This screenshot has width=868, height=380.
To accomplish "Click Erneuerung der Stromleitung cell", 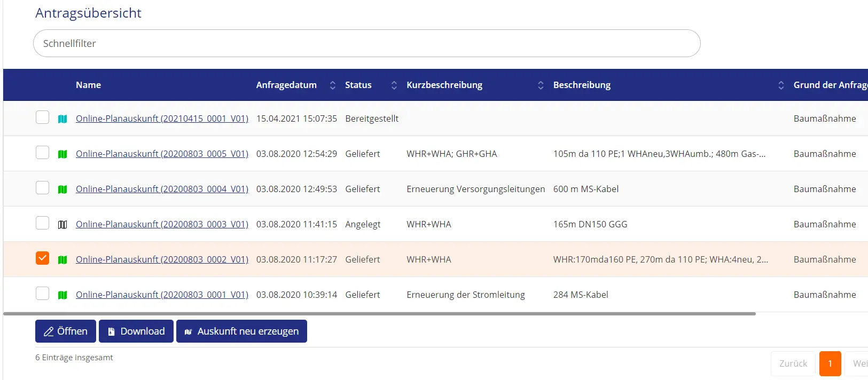I will (465, 295).
